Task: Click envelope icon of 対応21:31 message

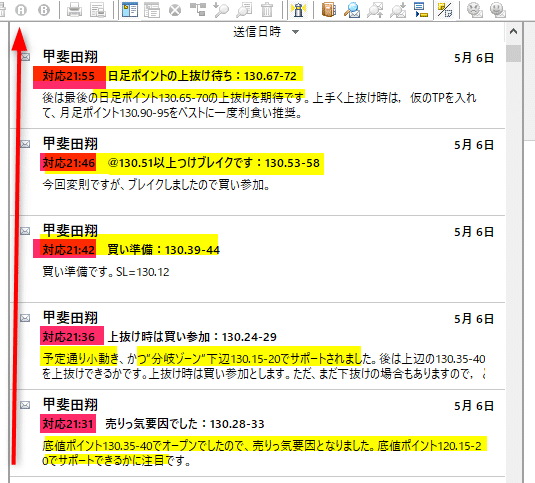Action: pyautogui.click(x=25, y=405)
